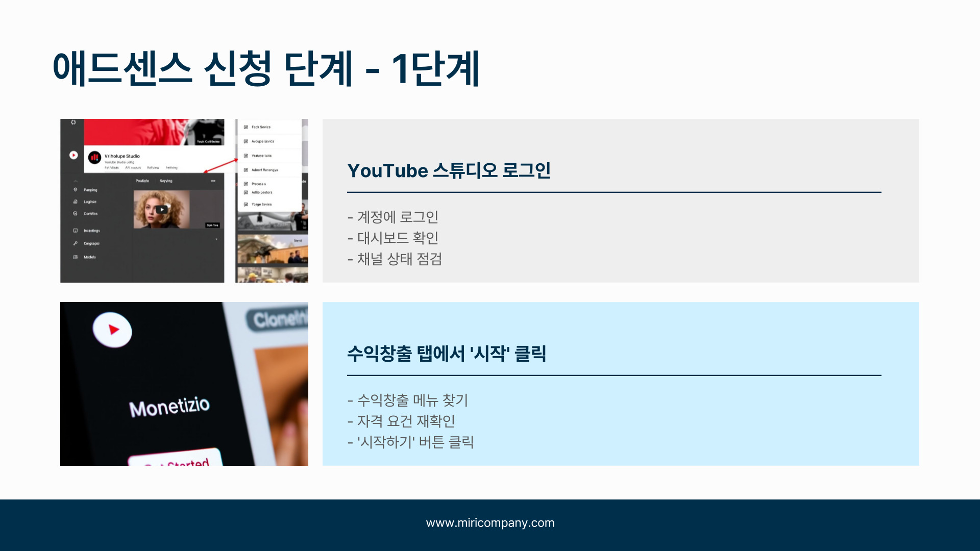
Task: Open the Fack Sevics dropdown entry
Action: [x=261, y=127]
